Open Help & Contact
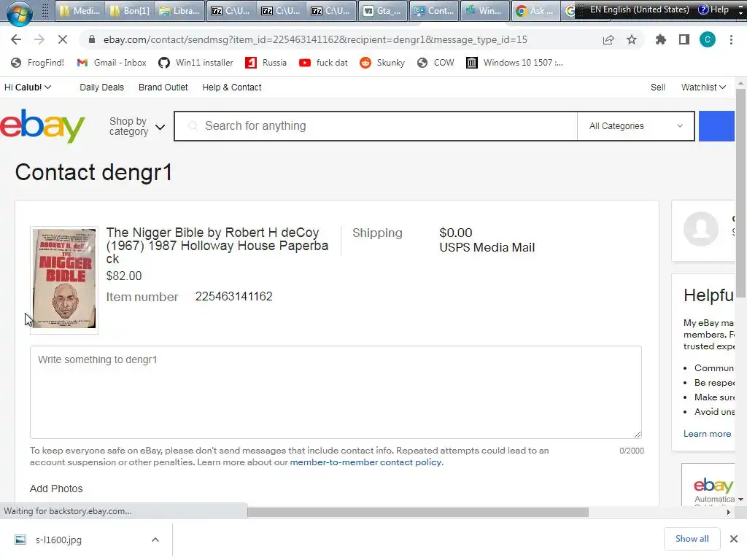The width and height of the screenshot is (747, 560). (x=231, y=87)
